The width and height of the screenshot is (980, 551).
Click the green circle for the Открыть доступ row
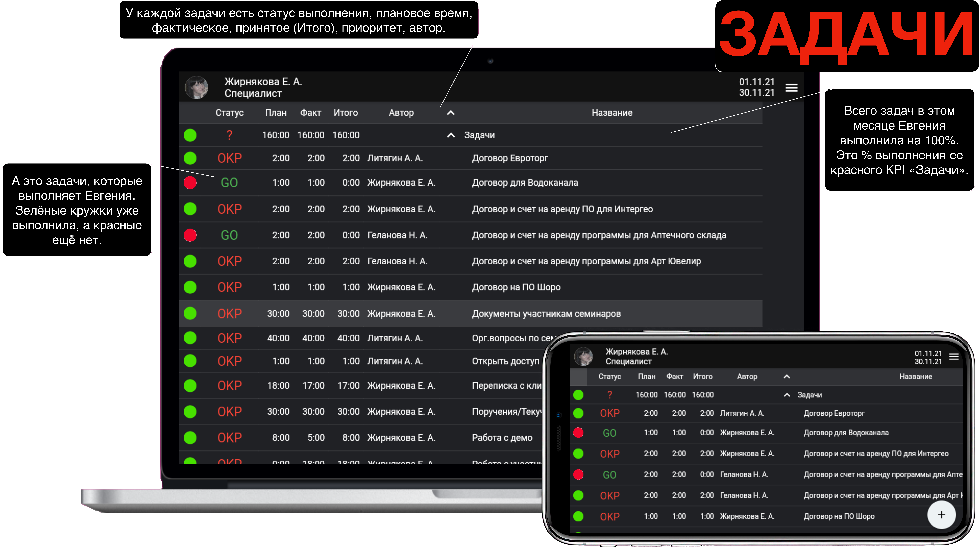tap(190, 361)
